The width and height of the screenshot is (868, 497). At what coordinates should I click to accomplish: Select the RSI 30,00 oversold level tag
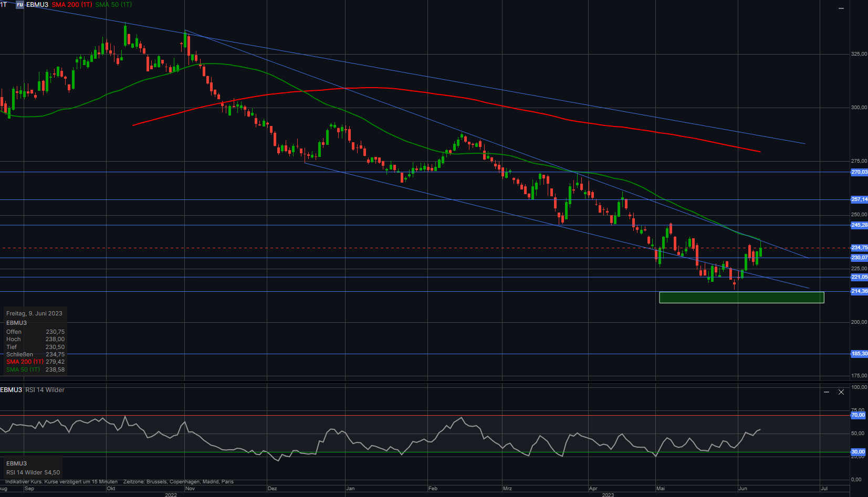tap(858, 452)
